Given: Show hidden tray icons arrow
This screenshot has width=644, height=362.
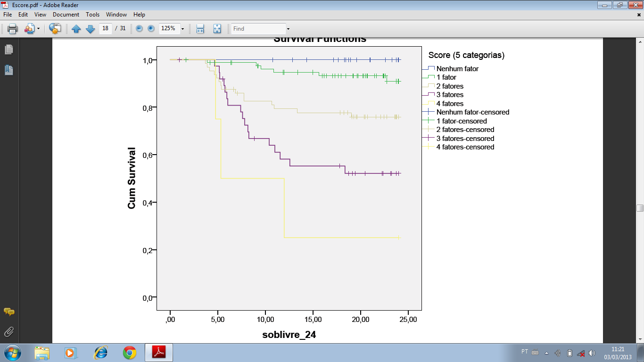Looking at the screenshot, I should [x=547, y=353].
